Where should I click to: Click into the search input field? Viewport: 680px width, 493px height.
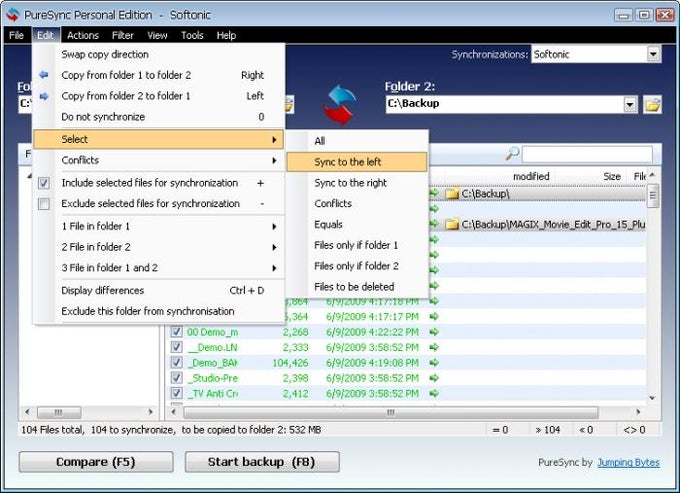click(587, 154)
